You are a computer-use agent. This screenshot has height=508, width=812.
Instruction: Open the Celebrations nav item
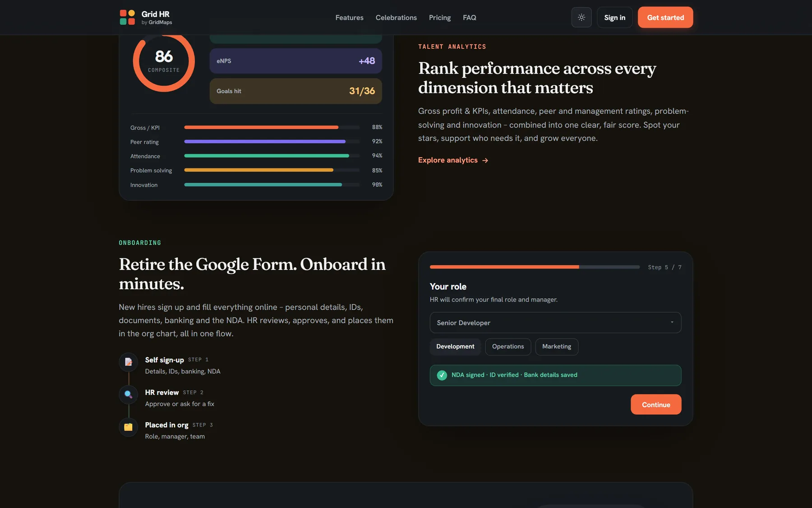click(396, 18)
